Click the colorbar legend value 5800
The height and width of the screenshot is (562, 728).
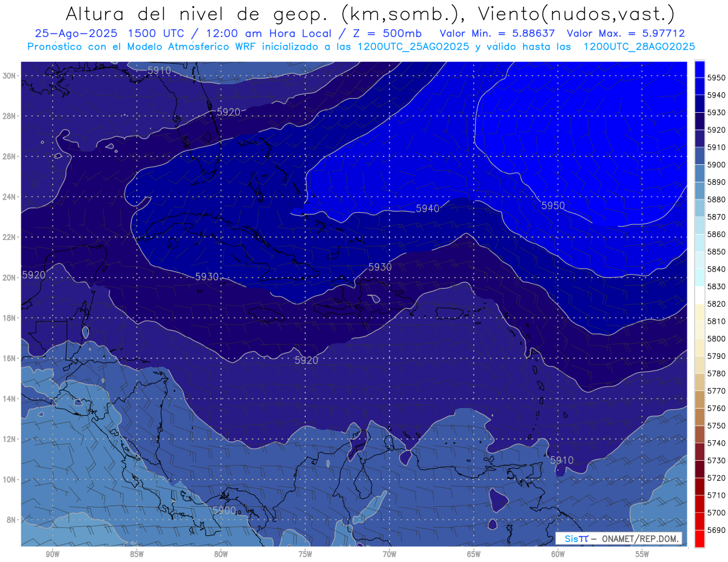tap(716, 338)
